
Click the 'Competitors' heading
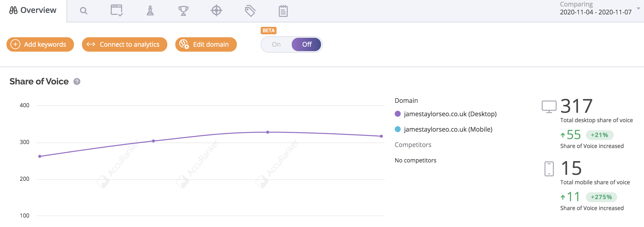(x=413, y=145)
